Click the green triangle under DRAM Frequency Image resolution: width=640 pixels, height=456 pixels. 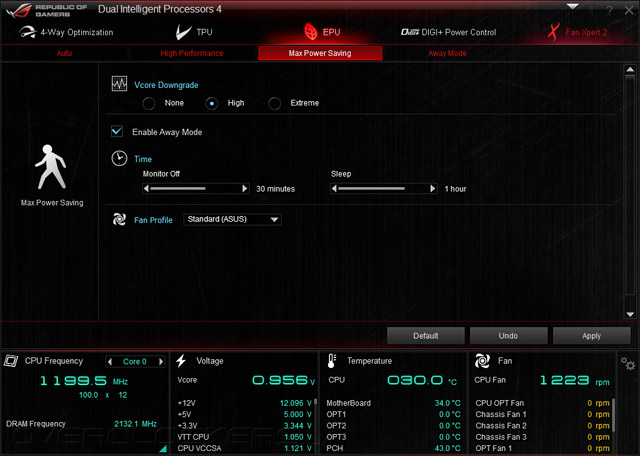tap(163, 449)
